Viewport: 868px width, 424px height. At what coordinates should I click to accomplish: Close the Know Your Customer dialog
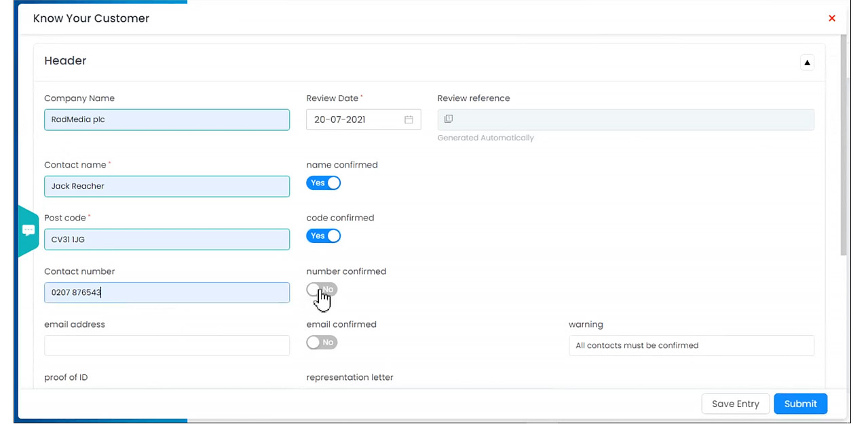[831, 18]
